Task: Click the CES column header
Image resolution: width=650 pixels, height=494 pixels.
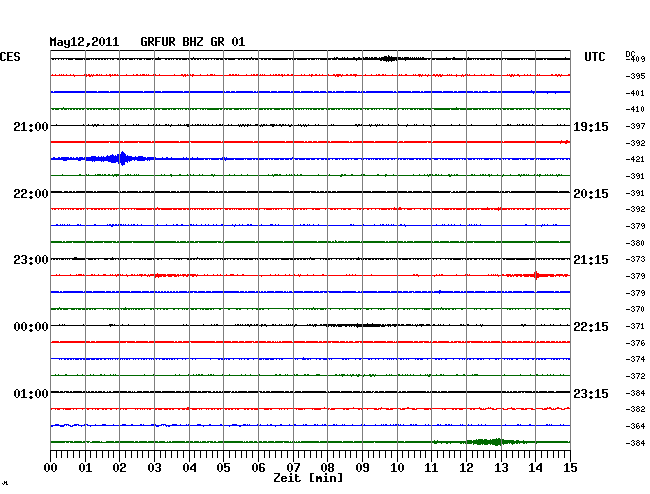Action: (10, 57)
